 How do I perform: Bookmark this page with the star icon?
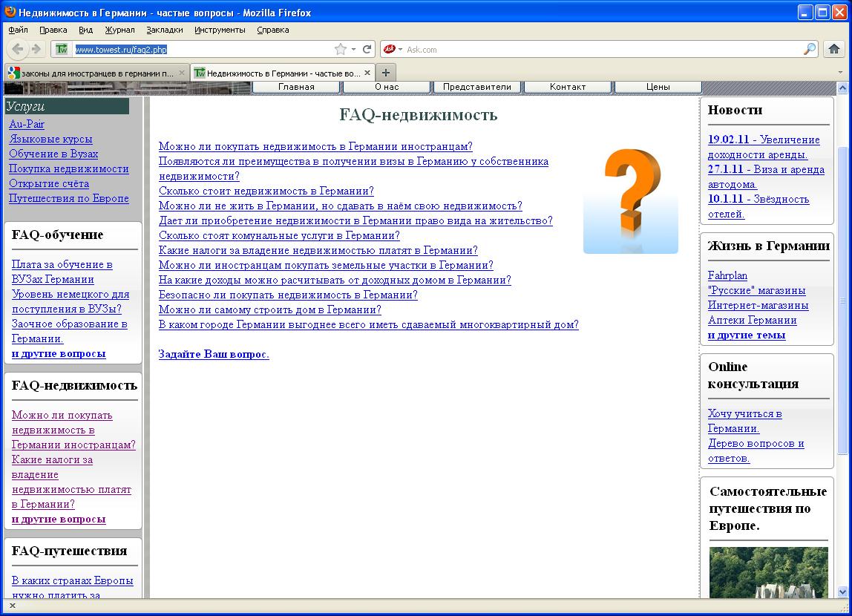tap(341, 49)
